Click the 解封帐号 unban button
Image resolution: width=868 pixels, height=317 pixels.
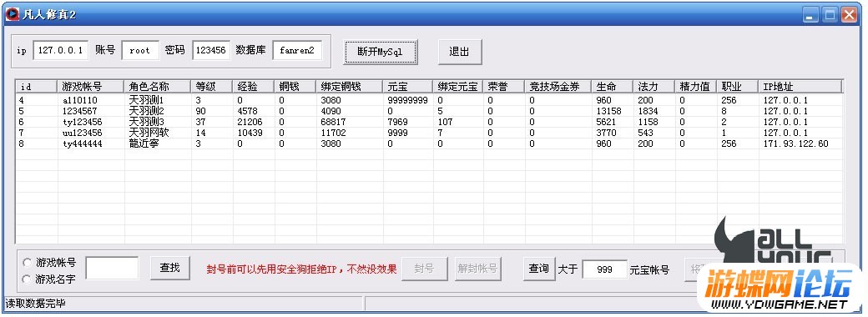[477, 269]
